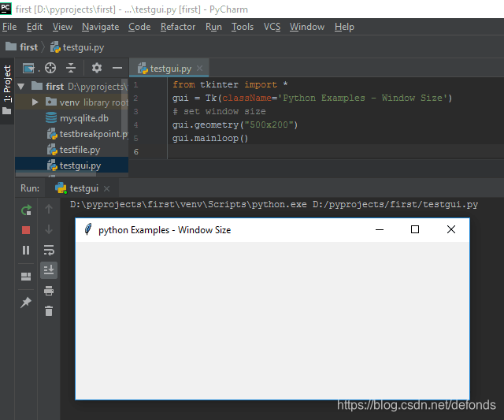504x420 pixels.
Task: Collapse the first project root folder
Action: 21,87
